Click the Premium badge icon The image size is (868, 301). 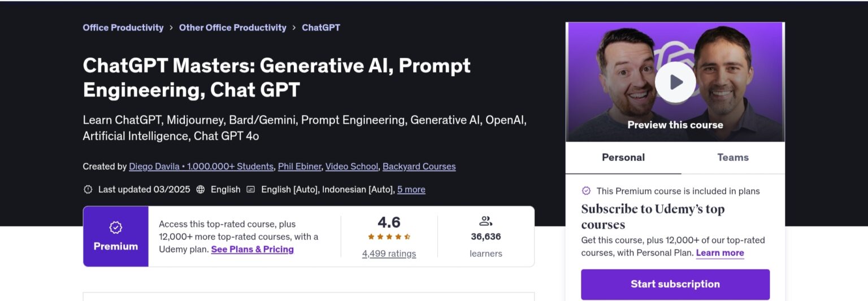tap(116, 228)
